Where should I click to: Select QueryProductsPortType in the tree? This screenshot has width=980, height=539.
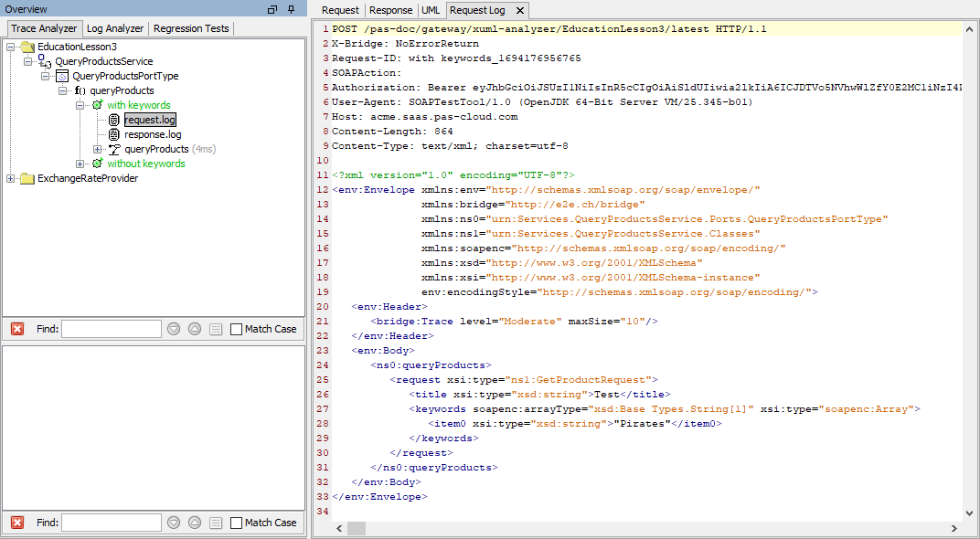pos(125,76)
